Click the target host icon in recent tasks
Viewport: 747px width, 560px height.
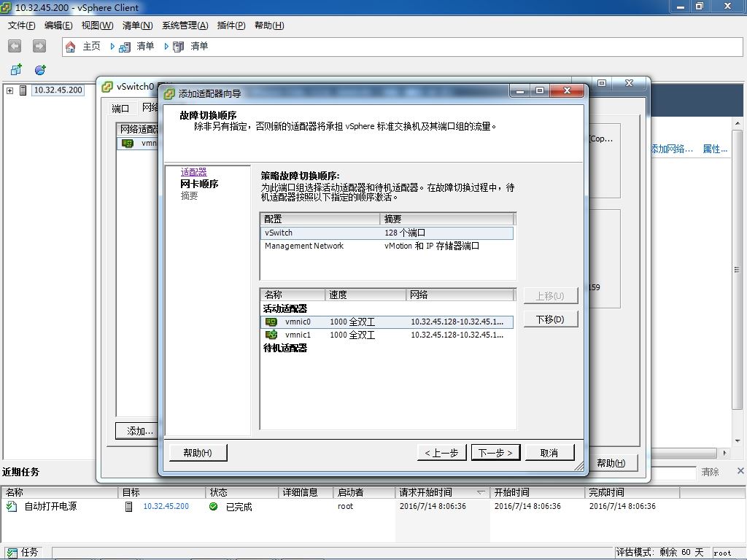click(x=128, y=506)
